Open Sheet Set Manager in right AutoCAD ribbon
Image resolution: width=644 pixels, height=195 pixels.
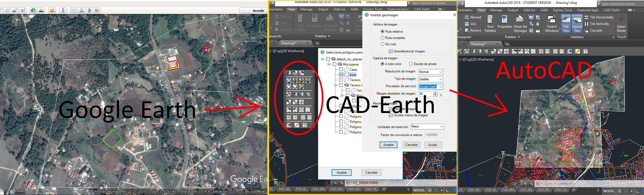[x=520, y=24]
